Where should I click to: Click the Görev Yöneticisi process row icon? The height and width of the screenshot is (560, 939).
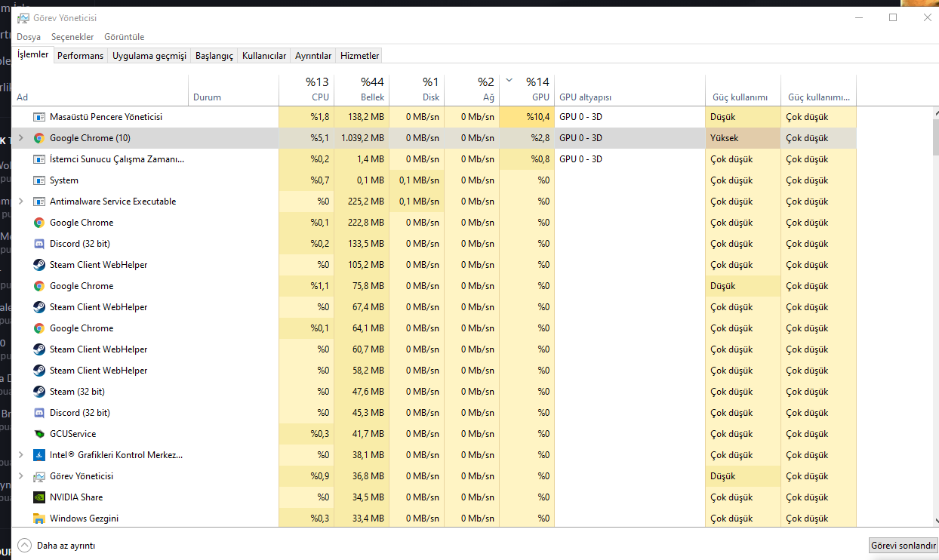click(39, 476)
